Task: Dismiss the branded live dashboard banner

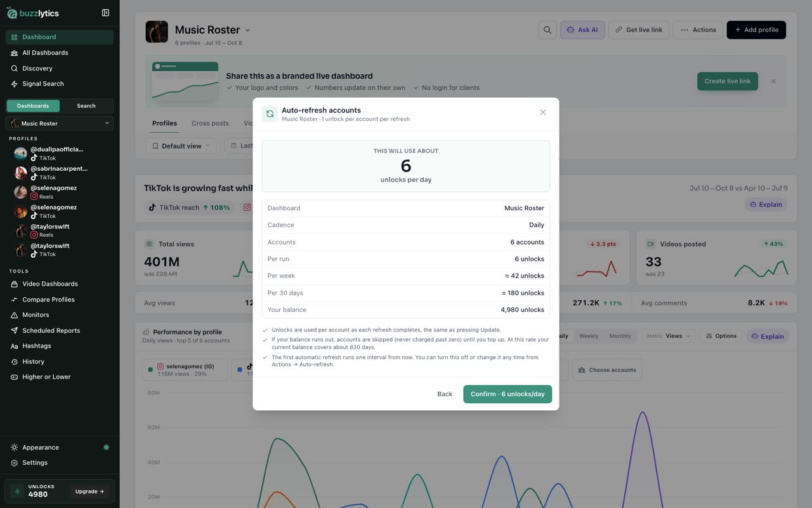Action: (773, 81)
